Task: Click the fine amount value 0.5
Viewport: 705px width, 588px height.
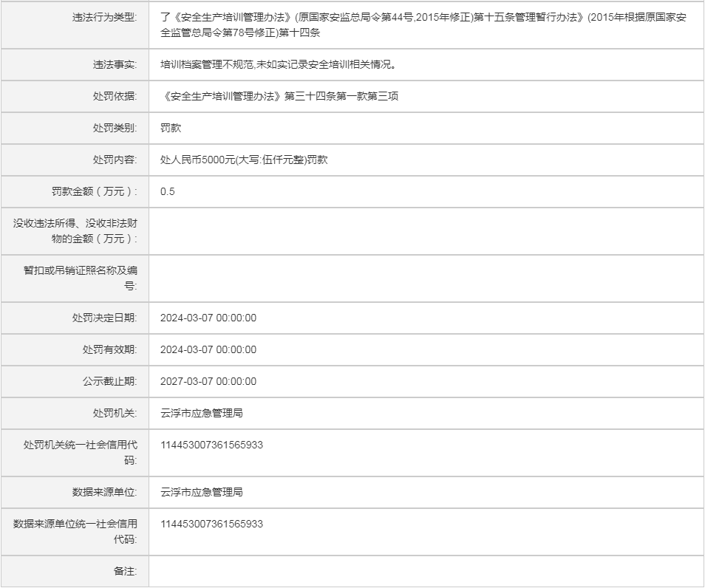Action: click(168, 191)
